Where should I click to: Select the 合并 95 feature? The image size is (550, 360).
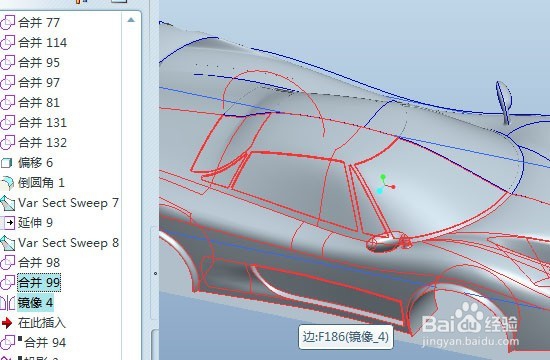[39, 63]
